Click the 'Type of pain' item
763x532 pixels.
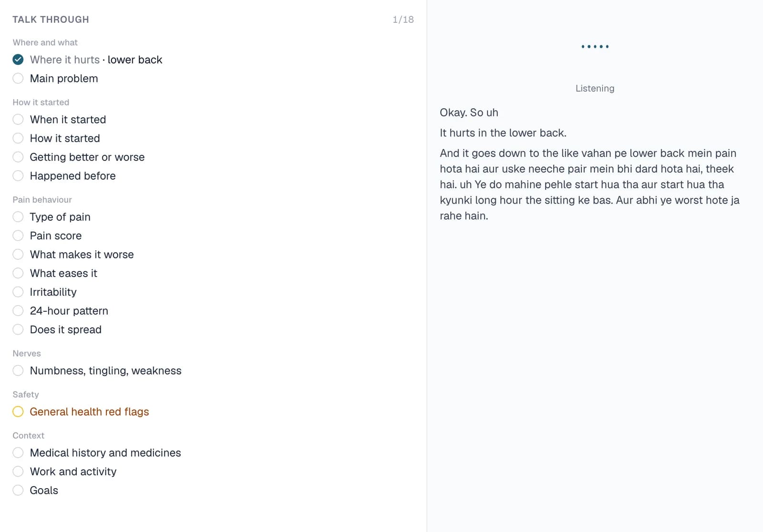coord(60,217)
